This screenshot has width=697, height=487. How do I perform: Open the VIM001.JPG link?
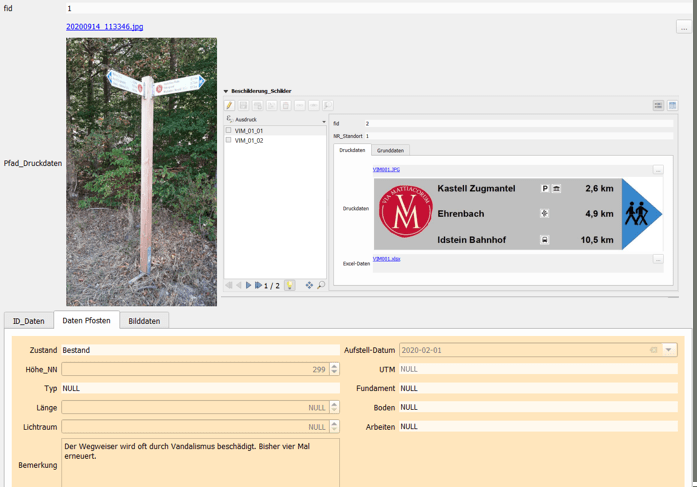pos(386,169)
